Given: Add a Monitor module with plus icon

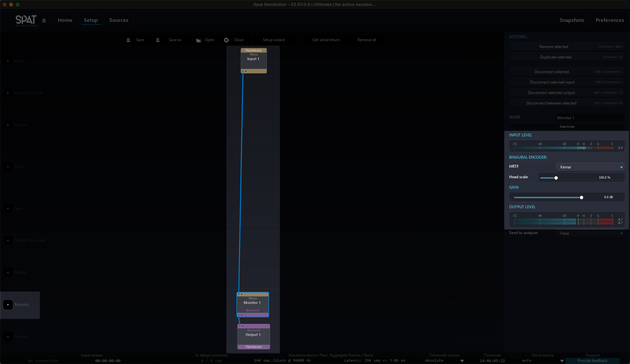Looking at the screenshot, I should point(8,305).
